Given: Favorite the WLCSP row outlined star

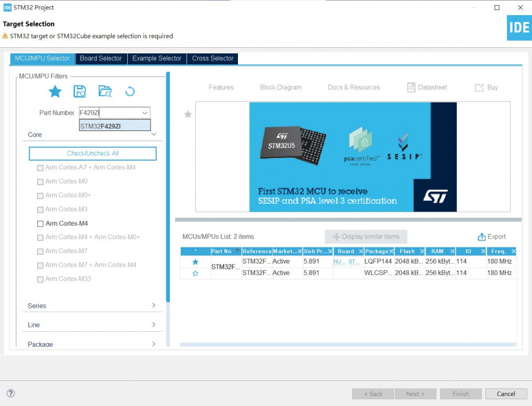Looking at the screenshot, I should click(x=195, y=273).
